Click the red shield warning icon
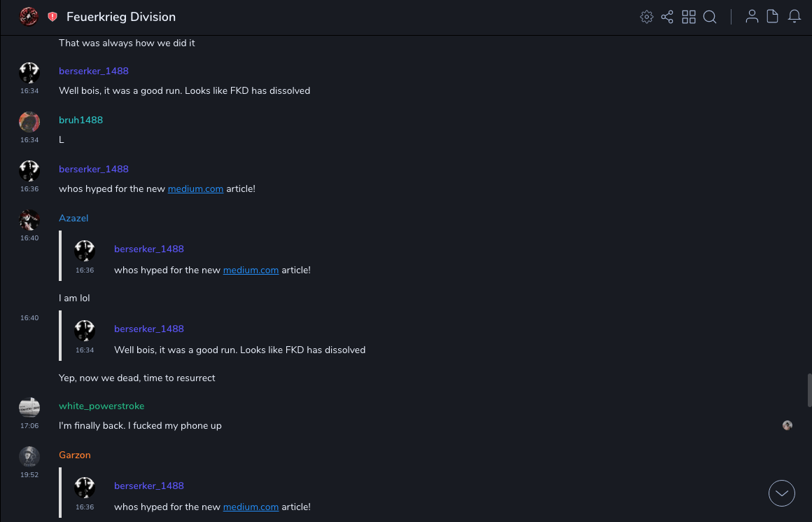Viewport: 812px width, 522px height. 52,17
